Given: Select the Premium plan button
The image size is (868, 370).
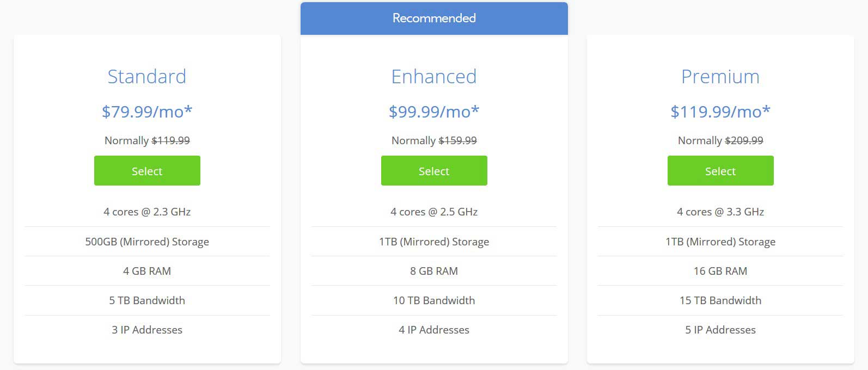Looking at the screenshot, I should click(x=720, y=171).
